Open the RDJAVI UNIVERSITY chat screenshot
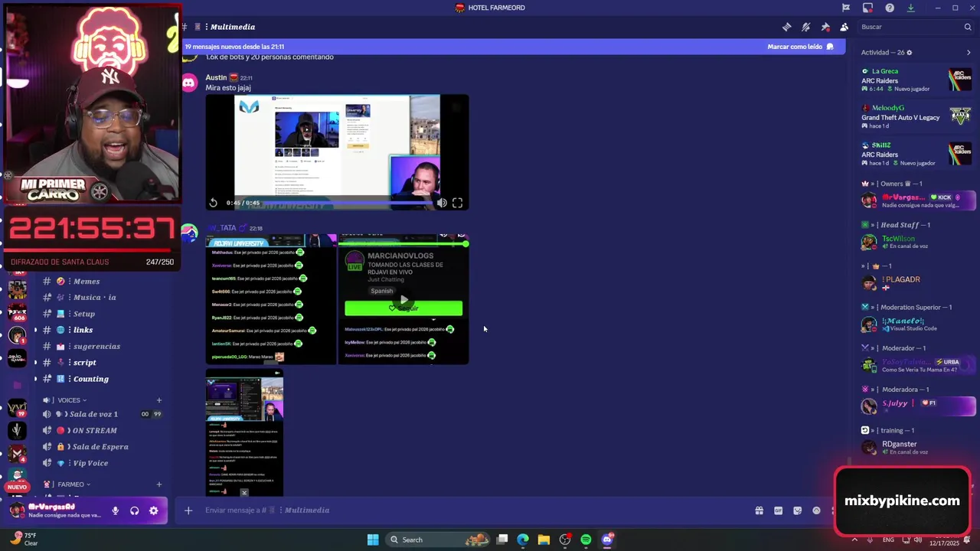980x551 pixels. [271, 299]
